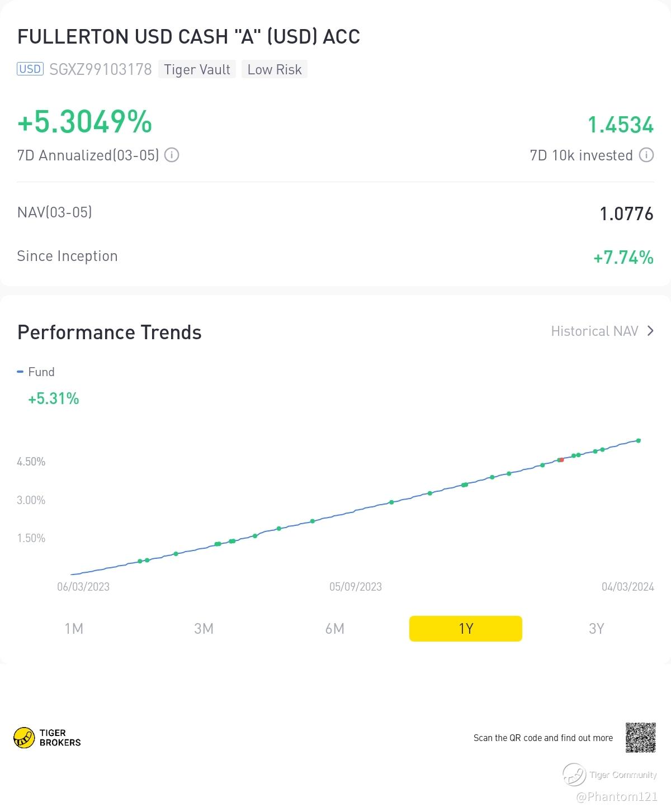
Task: Click the last green dot on chart
Action: (639, 441)
